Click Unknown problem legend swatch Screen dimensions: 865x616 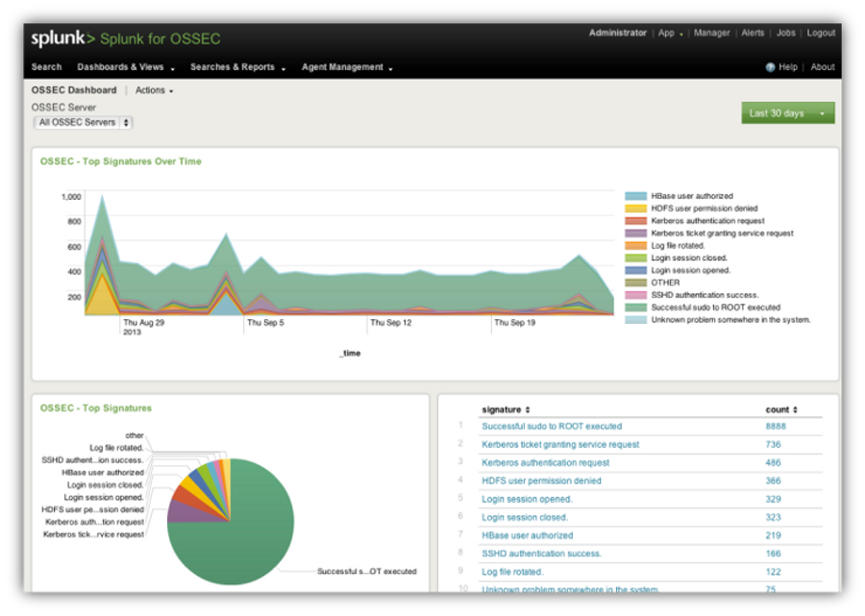[x=635, y=320]
